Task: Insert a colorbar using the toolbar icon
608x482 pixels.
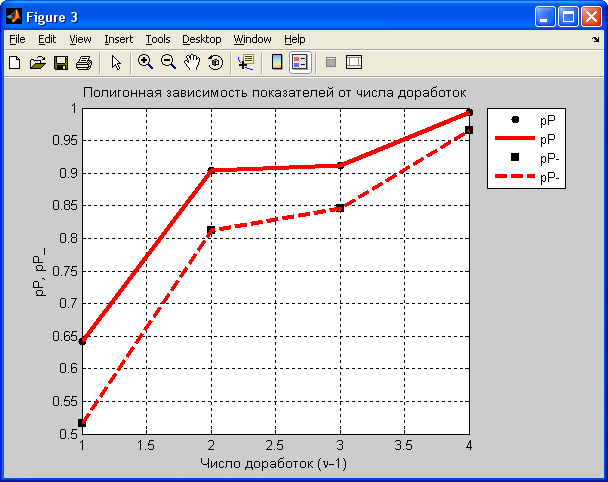Action: (277, 62)
